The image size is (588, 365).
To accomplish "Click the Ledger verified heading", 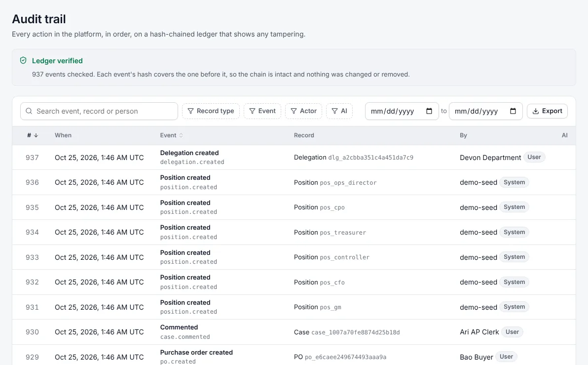I will (x=57, y=61).
